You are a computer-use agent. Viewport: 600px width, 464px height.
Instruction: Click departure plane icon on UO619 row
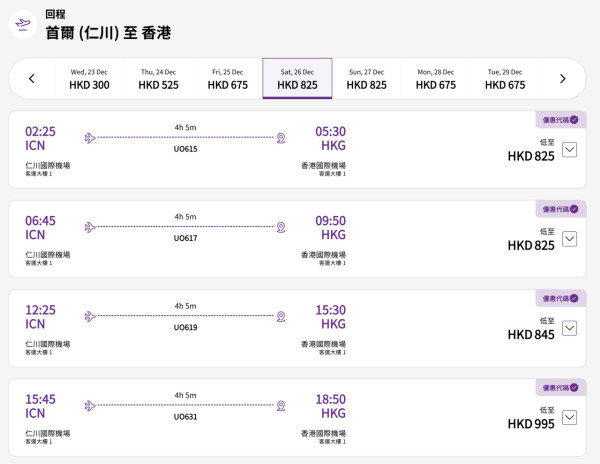click(x=90, y=316)
